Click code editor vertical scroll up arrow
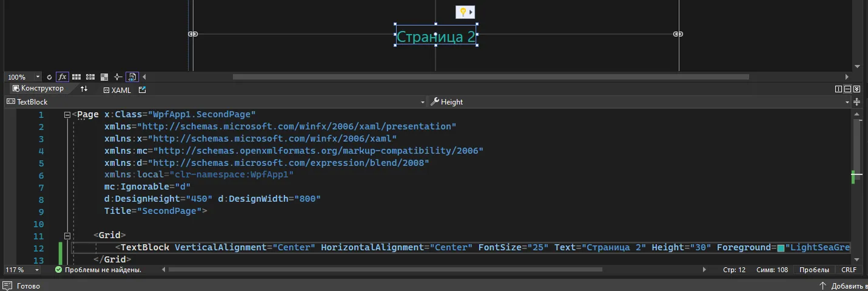Screen dimensions: 868x291 pyautogui.click(x=856, y=114)
